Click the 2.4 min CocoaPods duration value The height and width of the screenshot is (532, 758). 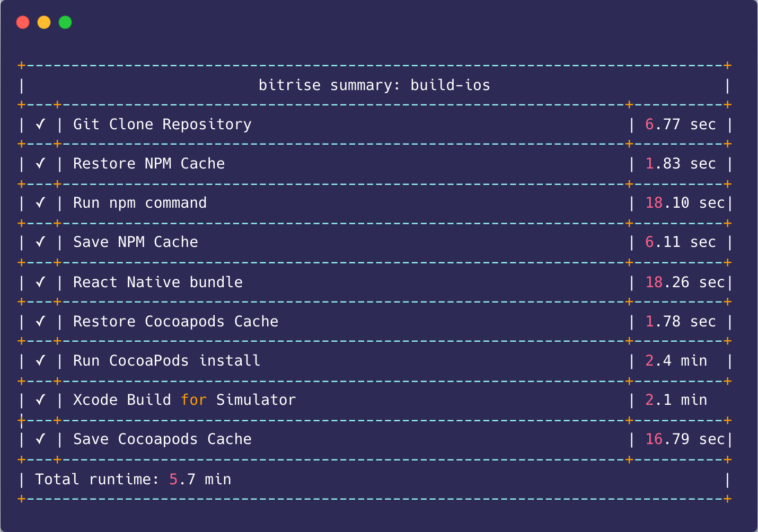pyautogui.click(x=676, y=360)
